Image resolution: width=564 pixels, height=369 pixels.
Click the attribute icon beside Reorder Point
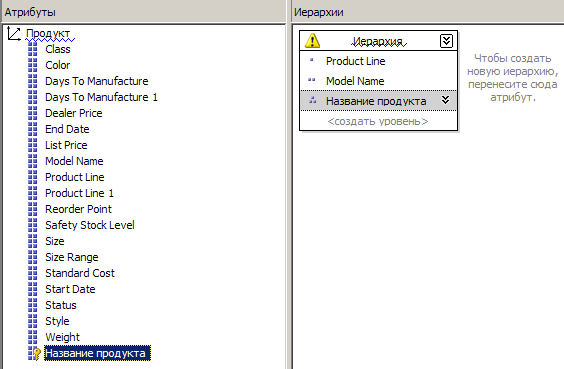tap(33, 209)
